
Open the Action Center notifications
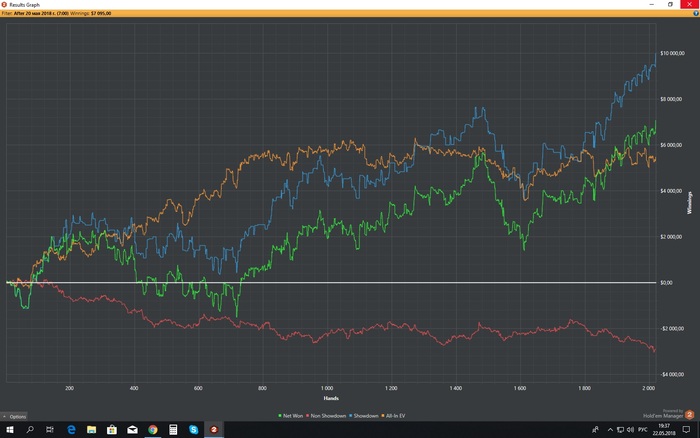686,430
